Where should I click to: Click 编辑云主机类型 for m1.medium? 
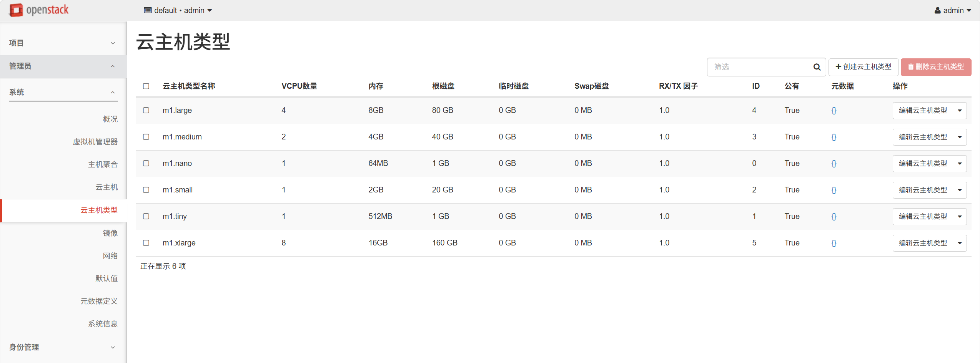[x=923, y=137]
